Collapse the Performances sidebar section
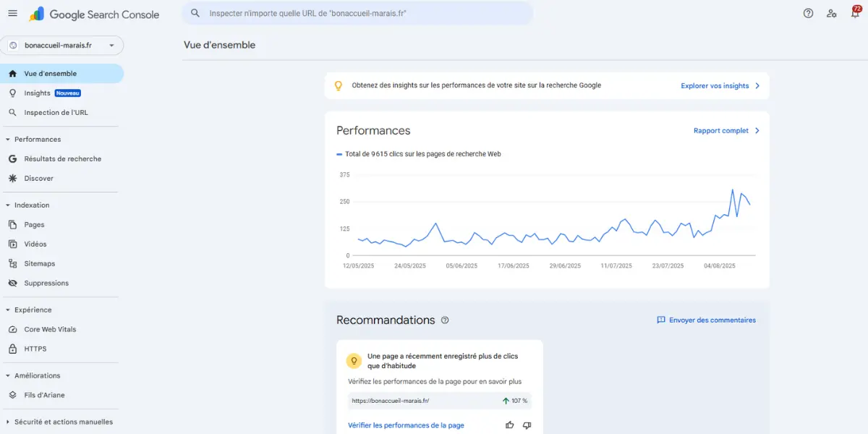 tap(37, 139)
